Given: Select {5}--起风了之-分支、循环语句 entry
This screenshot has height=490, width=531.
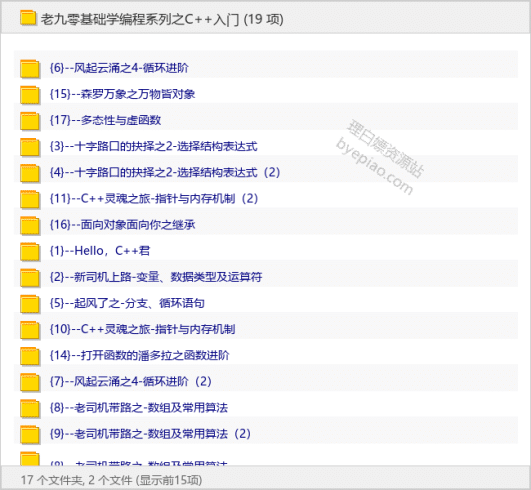Looking at the screenshot, I should (x=127, y=303).
